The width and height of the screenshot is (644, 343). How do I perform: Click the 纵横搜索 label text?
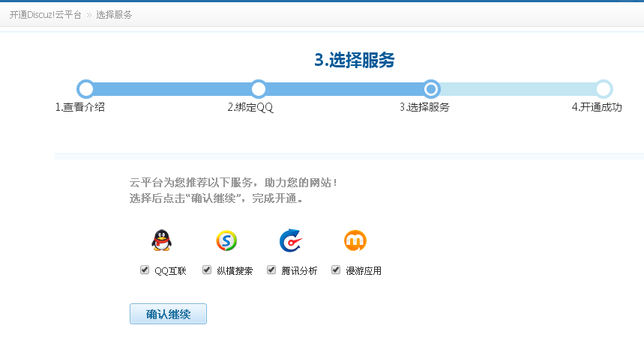pos(235,271)
